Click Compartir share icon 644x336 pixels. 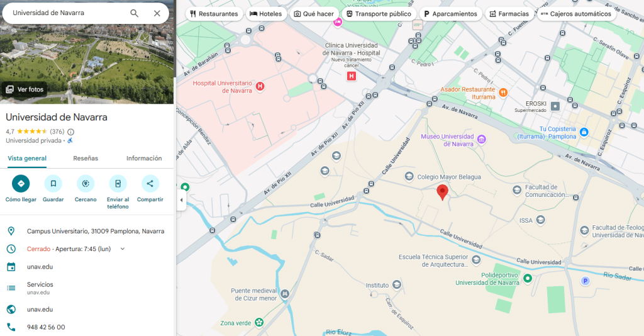pyautogui.click(x=150, y=184)
